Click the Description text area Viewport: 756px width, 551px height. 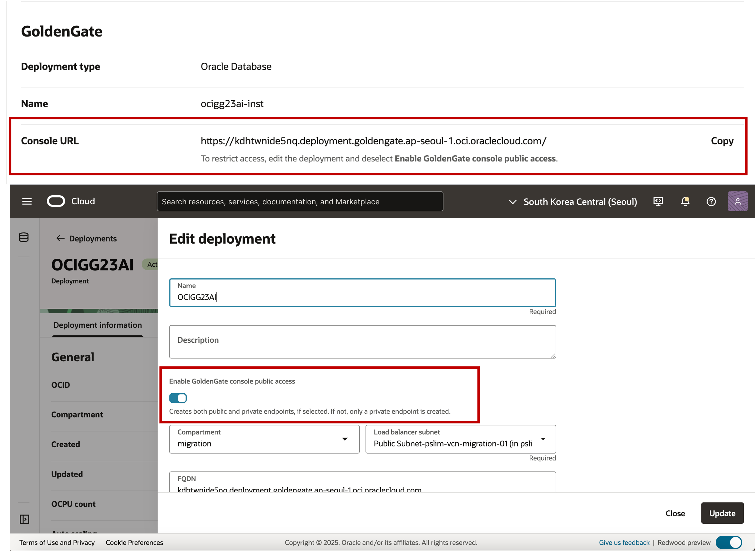(x=363, y=342)
